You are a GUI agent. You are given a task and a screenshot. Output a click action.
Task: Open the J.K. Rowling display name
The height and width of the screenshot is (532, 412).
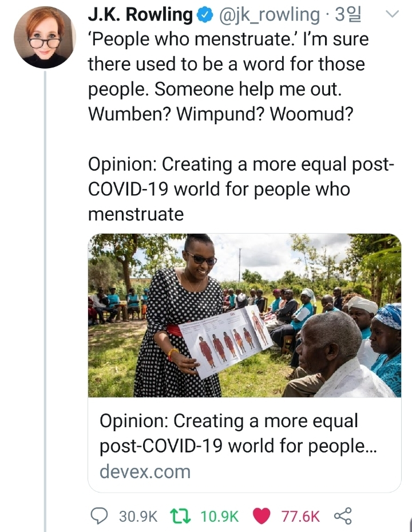point(140,15)
